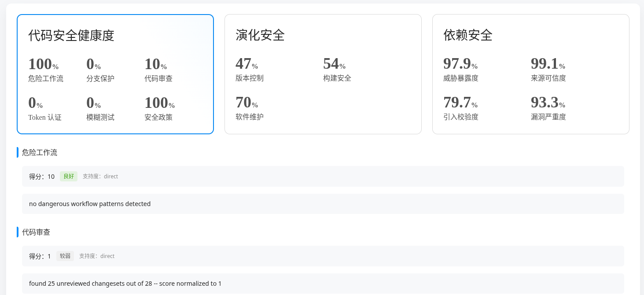Click the 版本控制 47% metric
The height and width of the screenshot is (295, 644).
[x=250, y=70]
